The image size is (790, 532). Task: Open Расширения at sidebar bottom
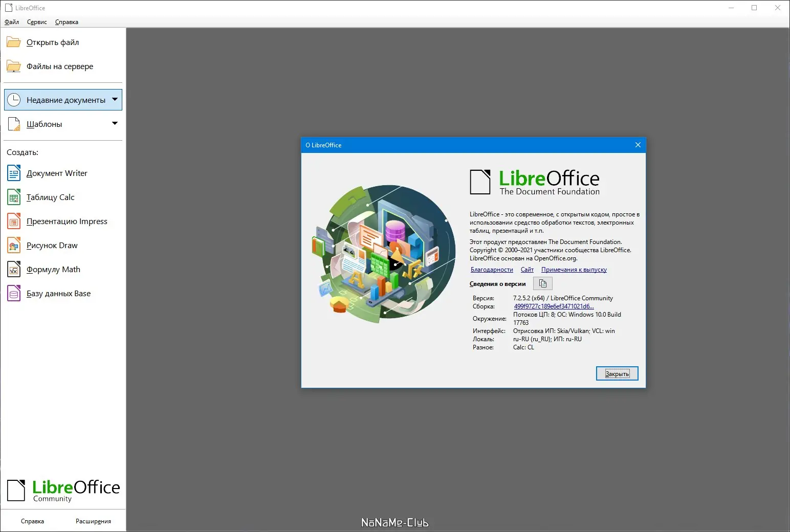tap(93, 521)
